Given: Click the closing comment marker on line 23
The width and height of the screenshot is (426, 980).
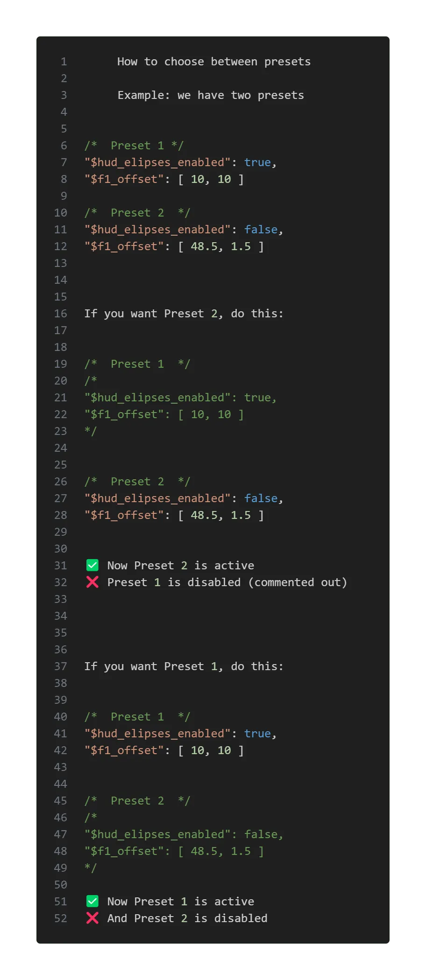Looking at the screenshot, I should [91, 431].
